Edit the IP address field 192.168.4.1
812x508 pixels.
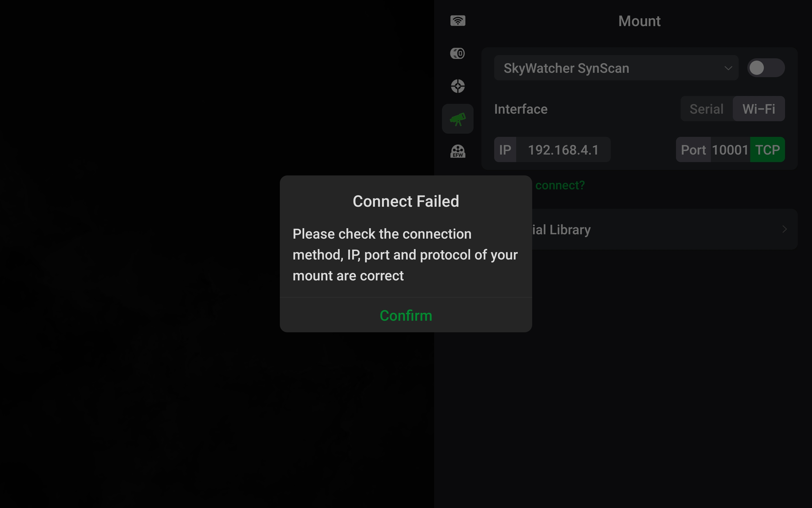coord(563,150)
